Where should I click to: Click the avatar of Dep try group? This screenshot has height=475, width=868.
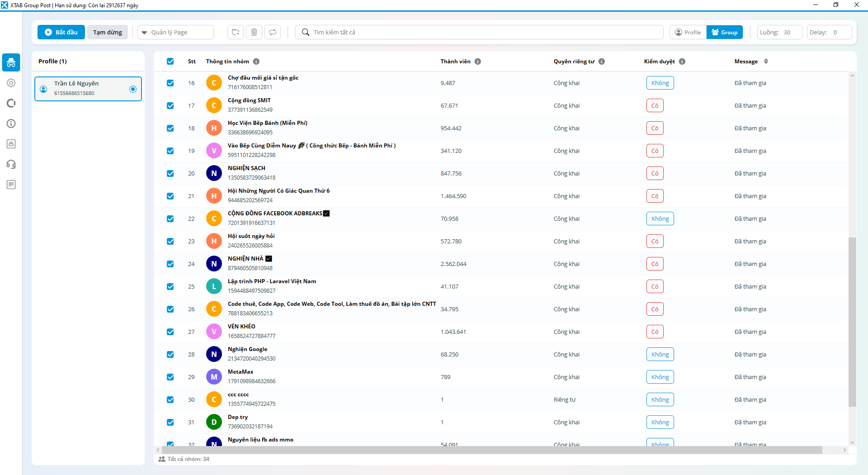pos(214,422)
